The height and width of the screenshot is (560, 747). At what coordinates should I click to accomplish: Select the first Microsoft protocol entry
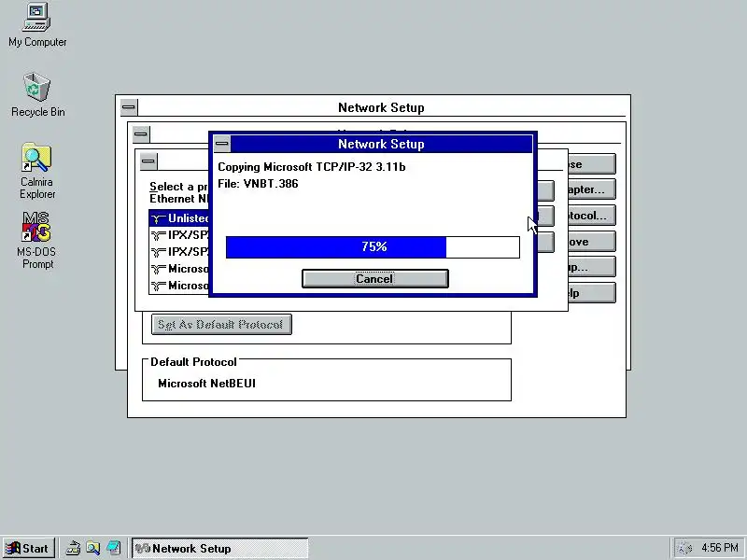pos(179,269)
